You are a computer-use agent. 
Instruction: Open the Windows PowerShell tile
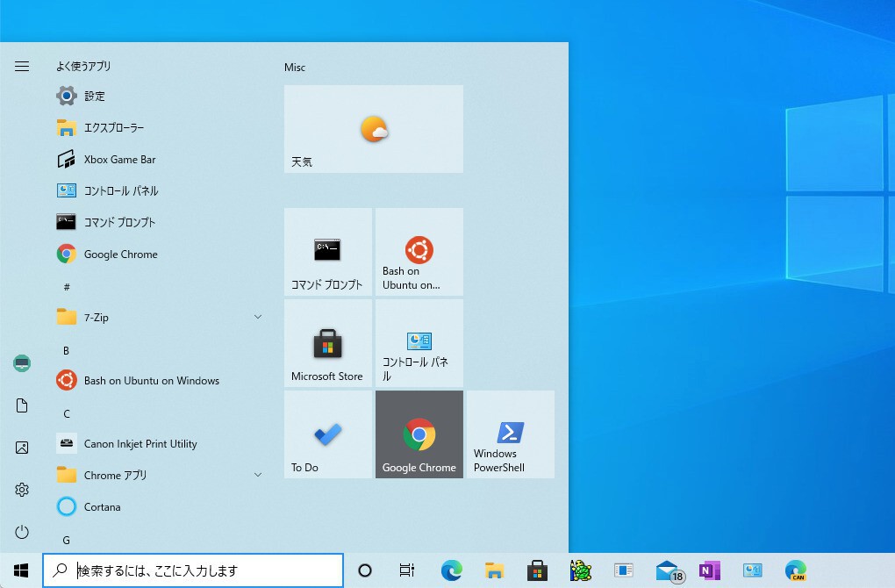click(x=510, y=434)
